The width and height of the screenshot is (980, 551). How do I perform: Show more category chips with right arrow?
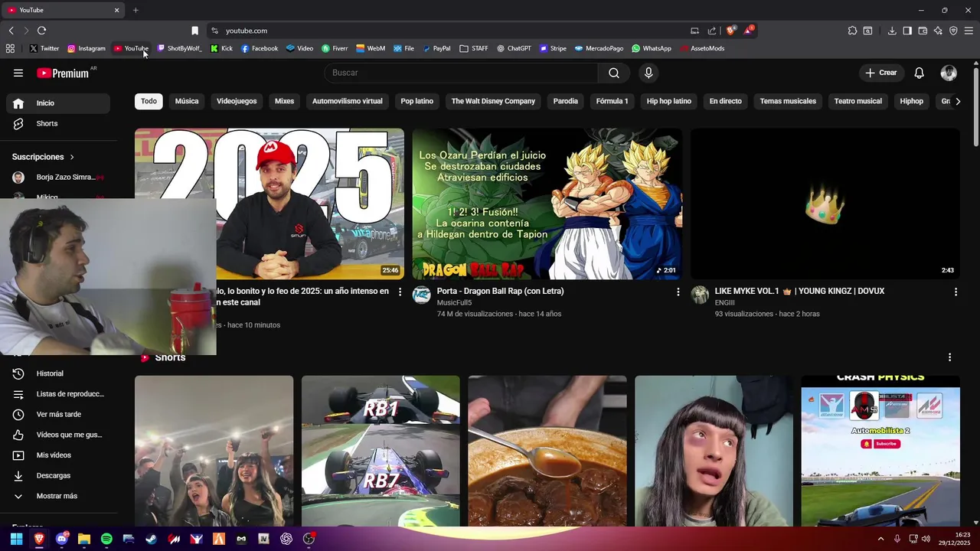(957, 101)
